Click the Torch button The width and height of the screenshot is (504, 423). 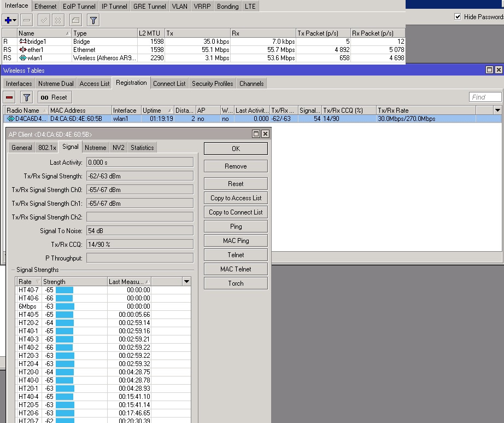tap(236, 283)
